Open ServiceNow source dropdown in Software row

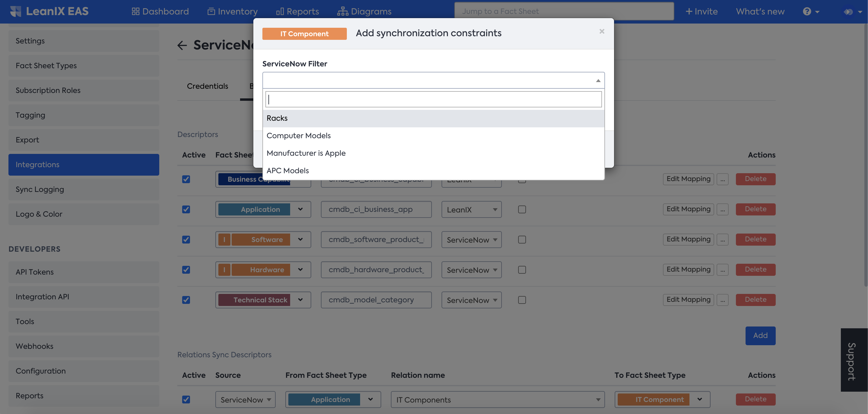click(471, 239)
